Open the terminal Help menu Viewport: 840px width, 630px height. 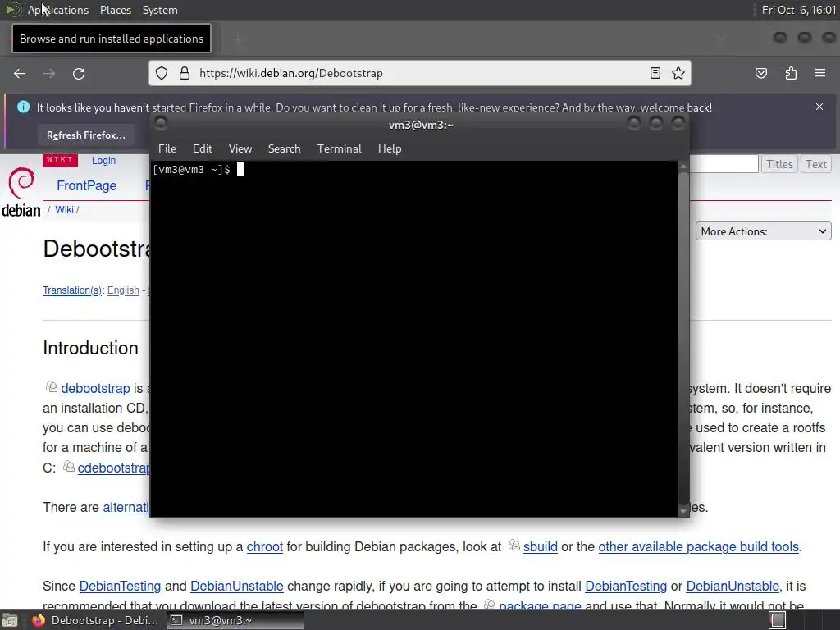pos(390,149)
